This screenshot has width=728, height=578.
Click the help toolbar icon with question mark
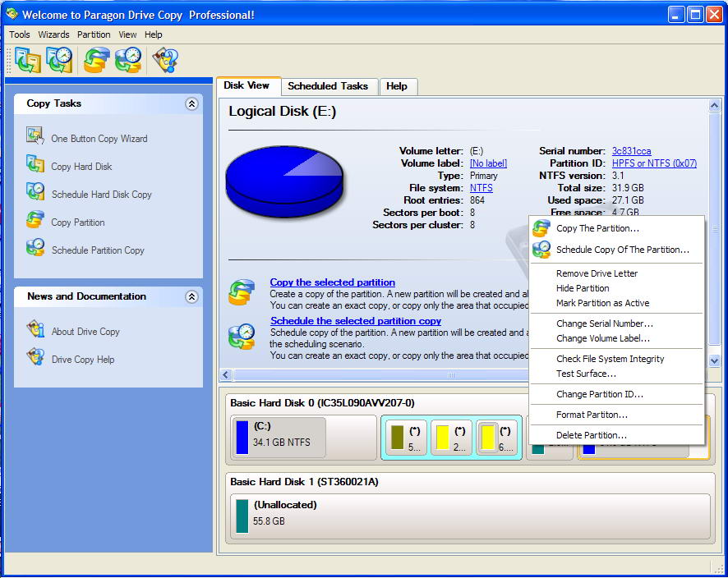[x=164, y=60]
